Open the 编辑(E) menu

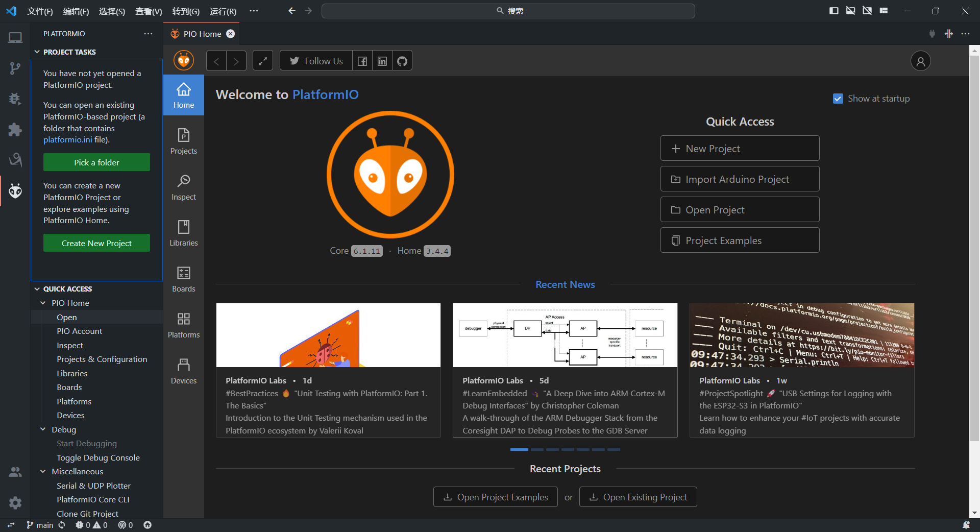tap(76, 11)
